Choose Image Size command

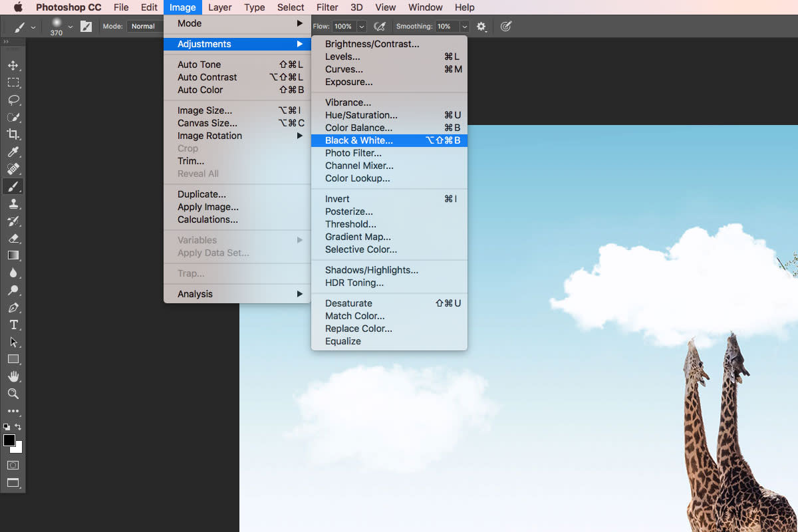pyautogui.click(x=237, y=110)
